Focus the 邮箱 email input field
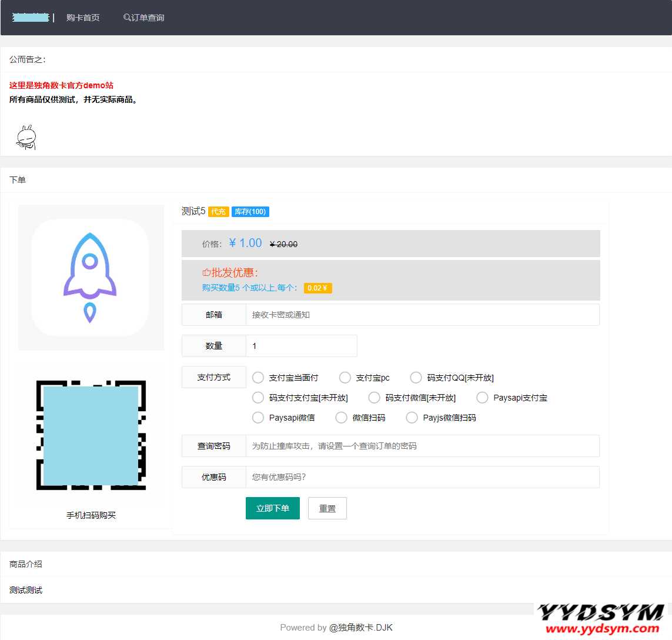This screenshot has width=672, height=640. click(422, 315)
